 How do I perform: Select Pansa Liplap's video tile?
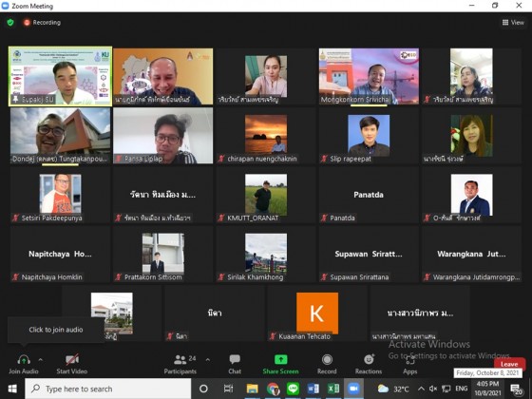click(162, 136)
